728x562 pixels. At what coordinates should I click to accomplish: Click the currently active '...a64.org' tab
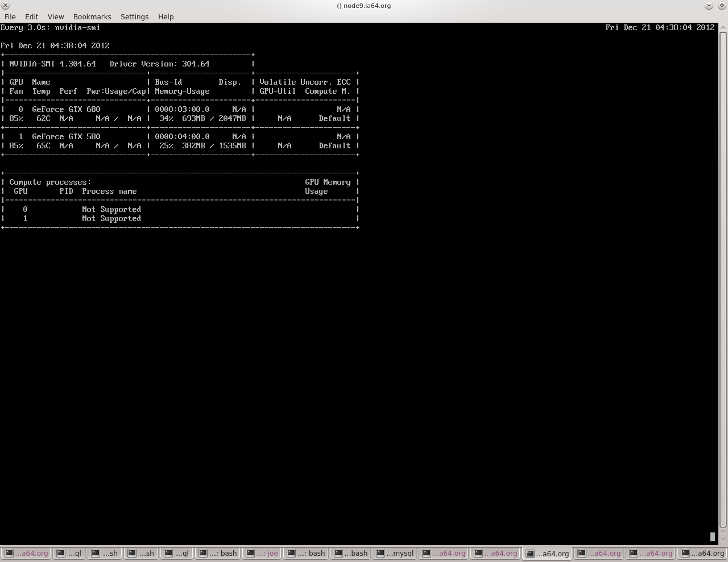click(547, 553)
